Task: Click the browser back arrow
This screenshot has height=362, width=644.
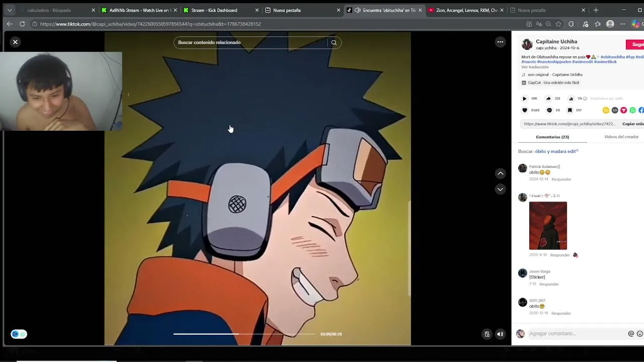Action: click(10, 24)
